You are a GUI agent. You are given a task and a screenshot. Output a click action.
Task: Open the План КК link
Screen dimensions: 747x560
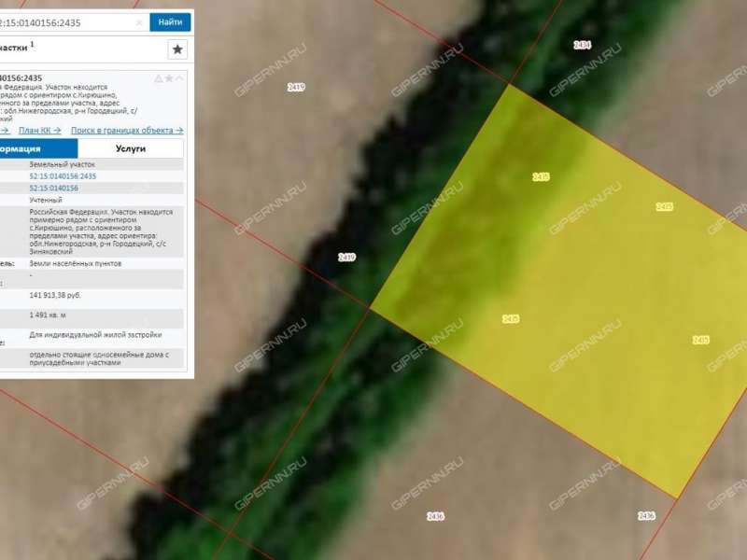(40, 131)
